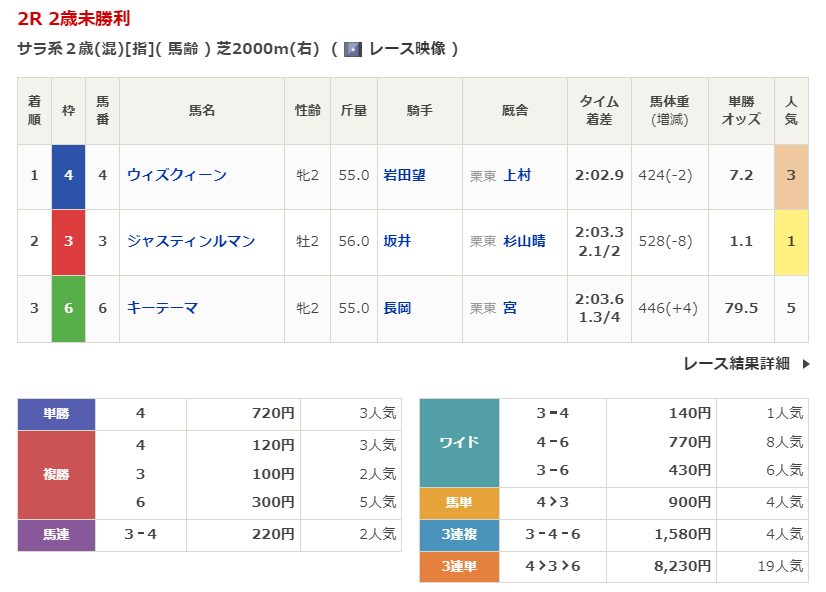
Task: Open jockey 岩田望 page
Action: click(404, 175)
